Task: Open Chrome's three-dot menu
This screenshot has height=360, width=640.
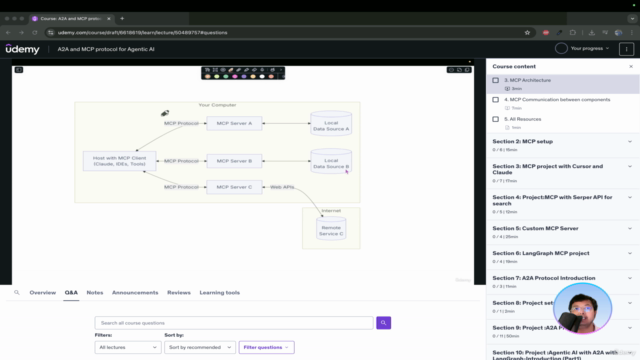Action: pos(632,33)
